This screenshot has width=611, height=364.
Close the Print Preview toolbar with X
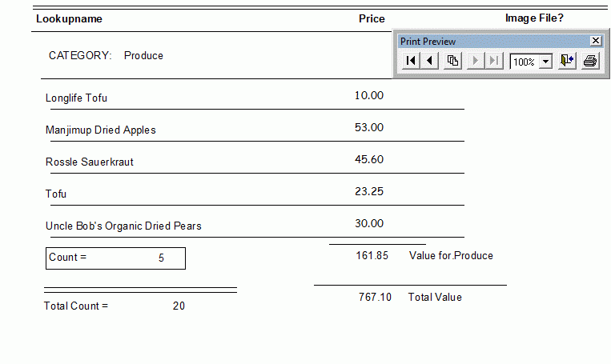(595, 41)
